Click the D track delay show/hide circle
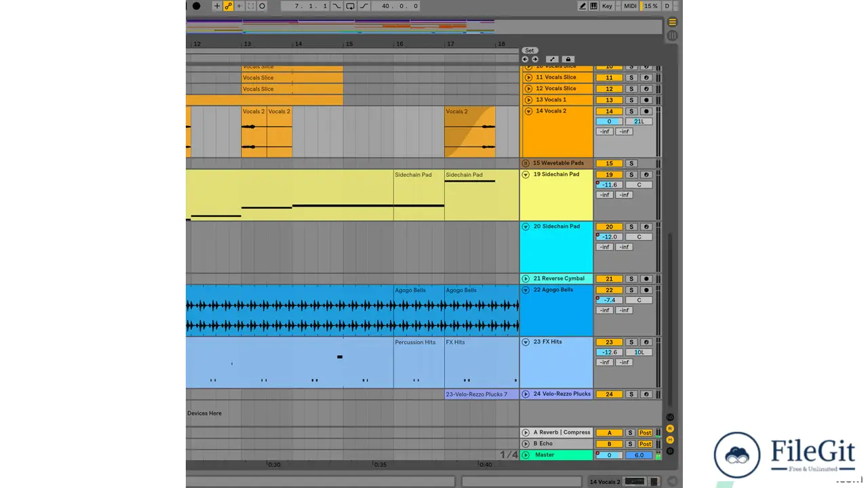The width and height of the screenshot is (868, 488). point(670,451)
